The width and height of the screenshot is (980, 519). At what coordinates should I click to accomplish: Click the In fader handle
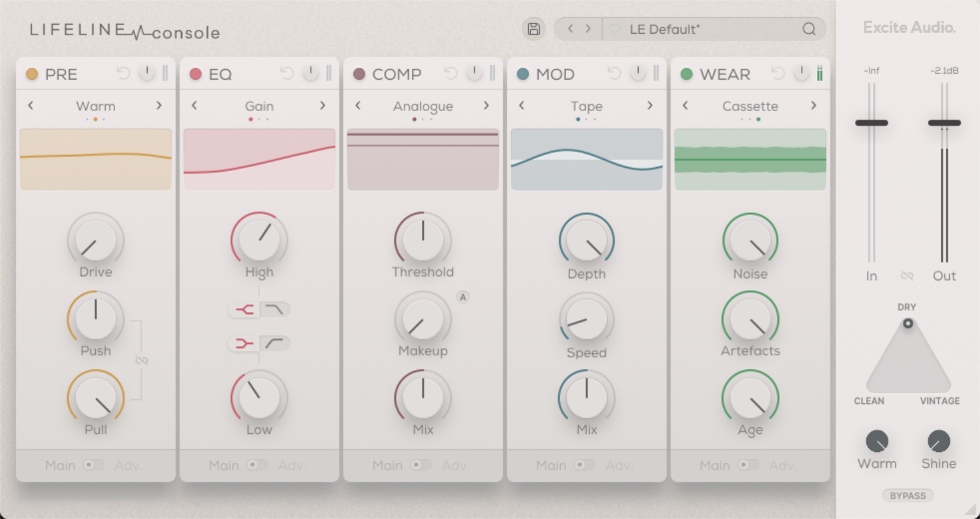[872, 122]
